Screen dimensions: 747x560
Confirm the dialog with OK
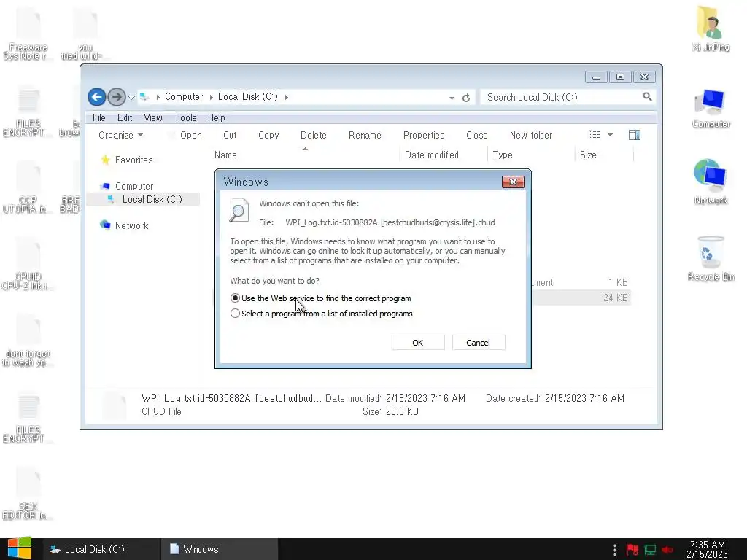coord(418,343)
